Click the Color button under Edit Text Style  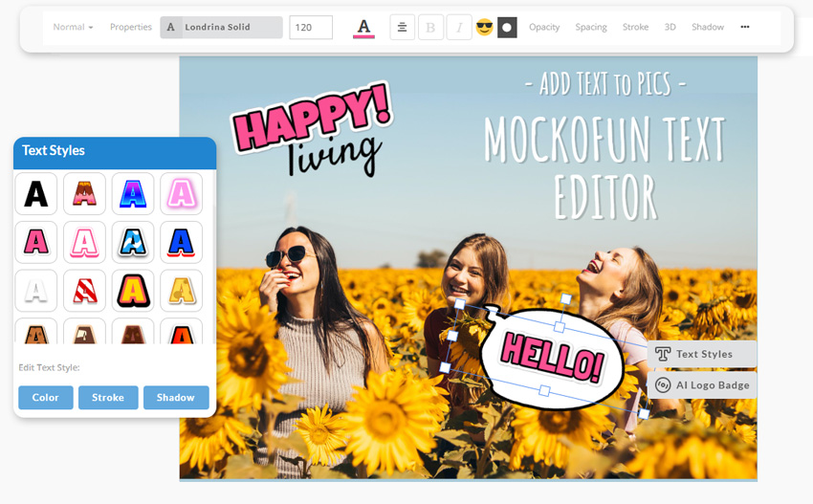point(46,398)
